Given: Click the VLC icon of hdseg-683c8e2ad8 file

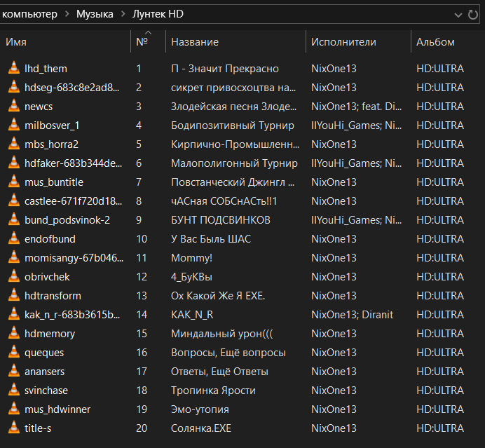Looking at the screenshot, I should 14,87.
